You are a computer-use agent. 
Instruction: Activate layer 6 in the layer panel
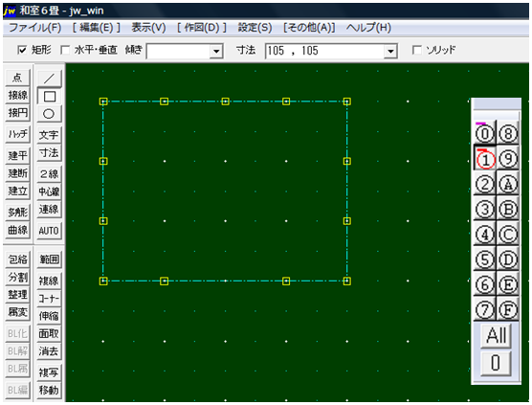(x=484, y=284)
